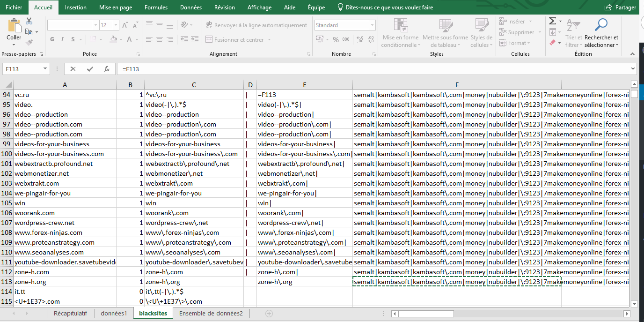Click the Borders icon
This screenshot has height=322, width=644.
point(93,39)
